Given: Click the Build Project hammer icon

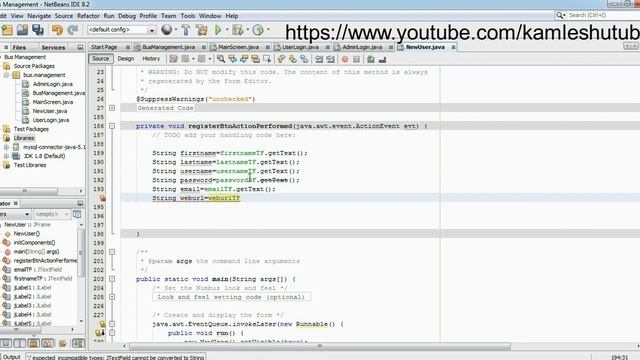Looking at the screenshot, I should (x=186, y=29).
